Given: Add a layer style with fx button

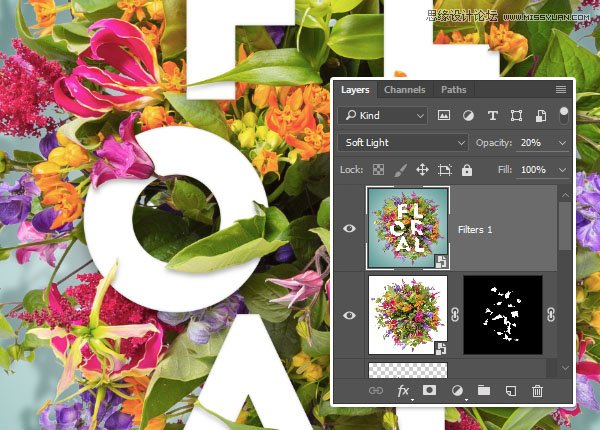Looking at the screenshot, I should point(403,391).
